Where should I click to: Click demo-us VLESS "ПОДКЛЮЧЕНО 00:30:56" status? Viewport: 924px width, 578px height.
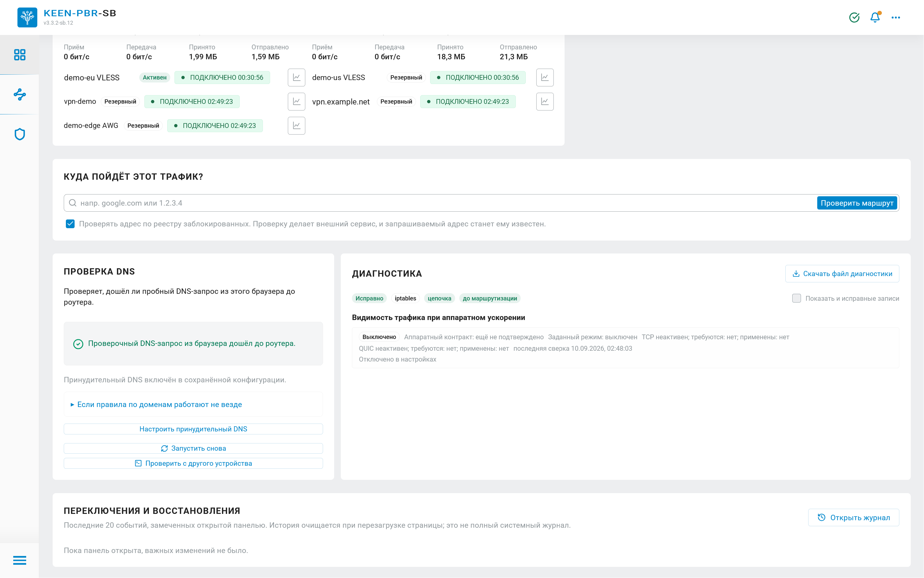click(x=478, y=78)
